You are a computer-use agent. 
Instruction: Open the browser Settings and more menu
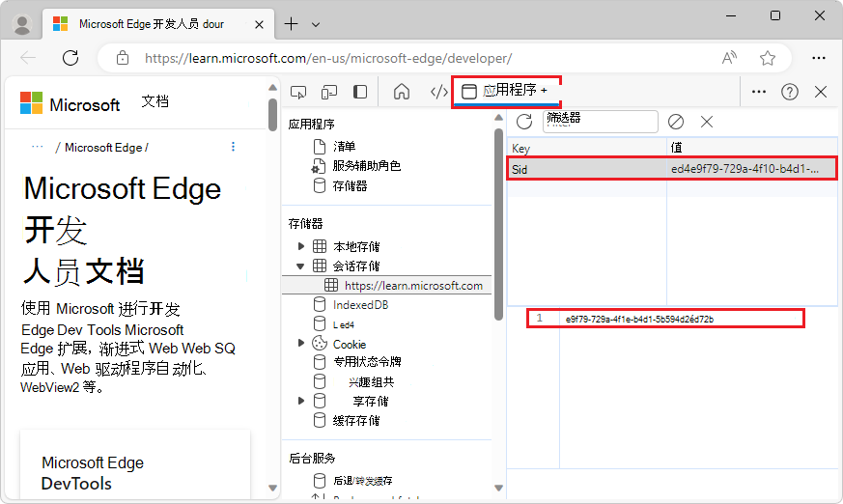(x=818, y=58)
